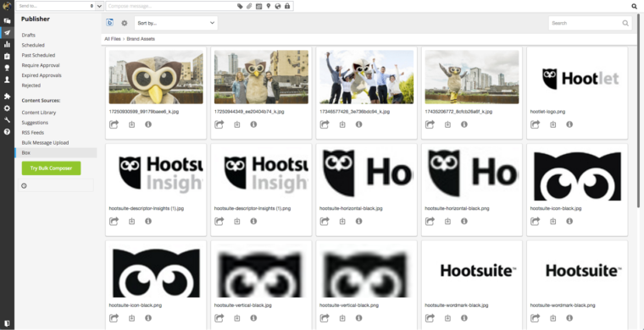
Task: Open Assignments clipboard icon in sidebar
Action: coord(7,56)
